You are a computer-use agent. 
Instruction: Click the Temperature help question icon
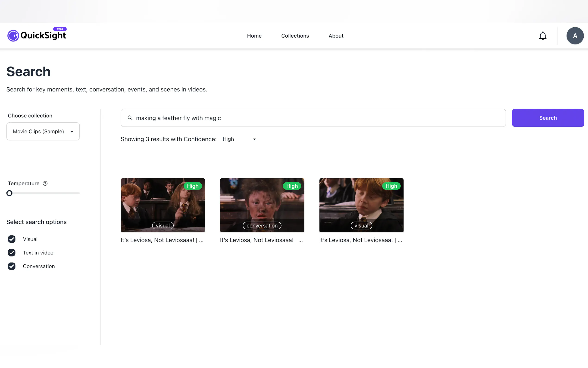click(x=45, y=184)
